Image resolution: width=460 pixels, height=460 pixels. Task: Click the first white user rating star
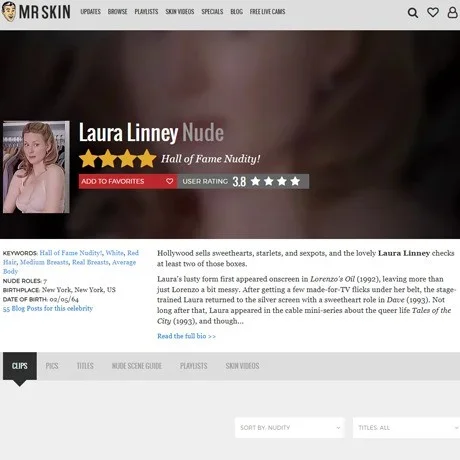click(x=256, y=181)
